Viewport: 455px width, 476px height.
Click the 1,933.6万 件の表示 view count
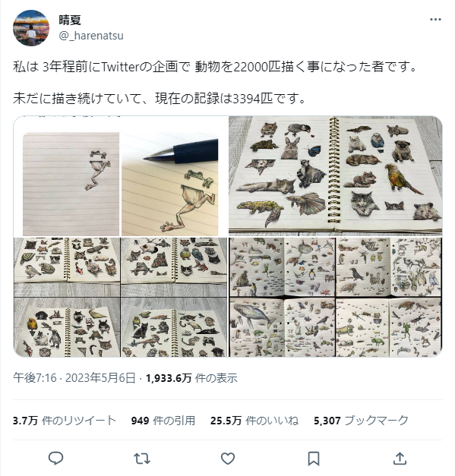click(191, 378)
